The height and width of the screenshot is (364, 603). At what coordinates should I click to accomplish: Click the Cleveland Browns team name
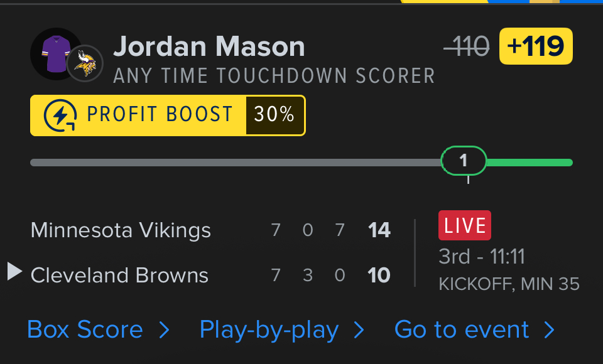pyautogui.click(x=119, y=275)
